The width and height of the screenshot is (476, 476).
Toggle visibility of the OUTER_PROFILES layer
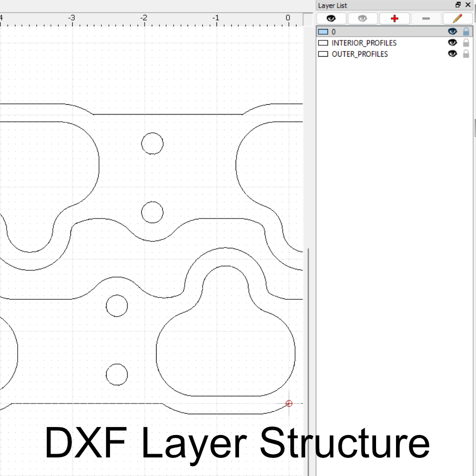coord(452,54)
